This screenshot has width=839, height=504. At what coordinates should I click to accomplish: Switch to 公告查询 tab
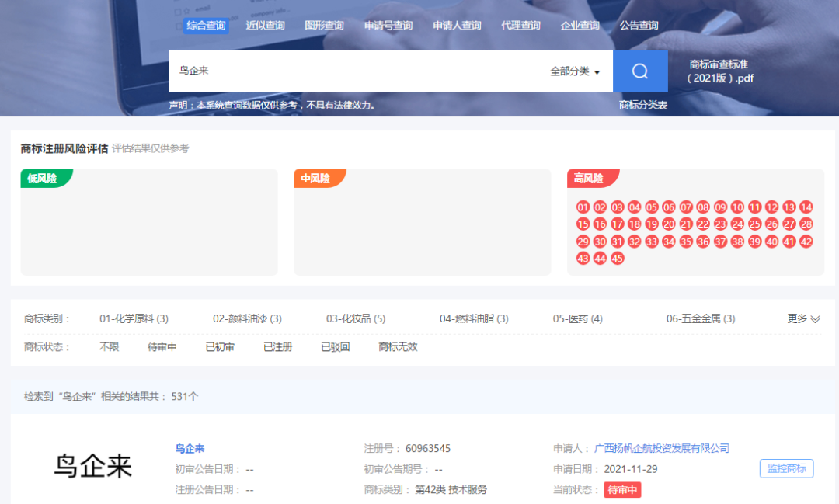639,26
